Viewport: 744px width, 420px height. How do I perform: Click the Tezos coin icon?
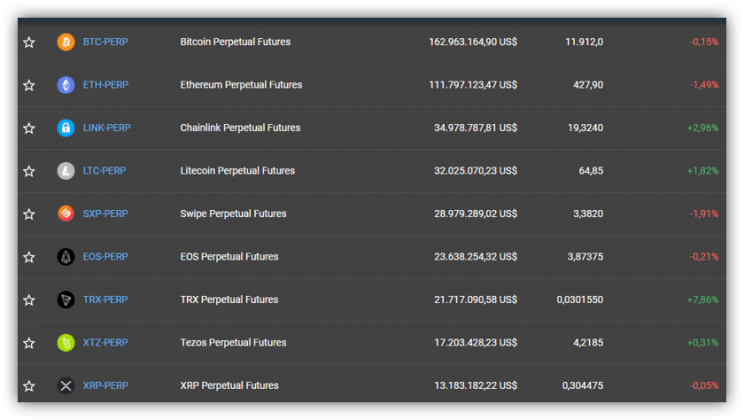(66, 343)
